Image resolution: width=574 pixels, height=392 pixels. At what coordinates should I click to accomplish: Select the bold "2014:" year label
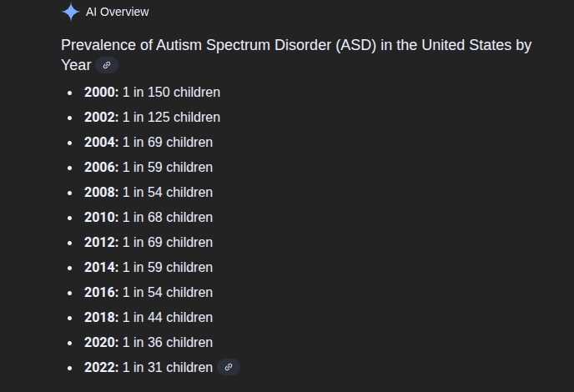coord(101,267)
